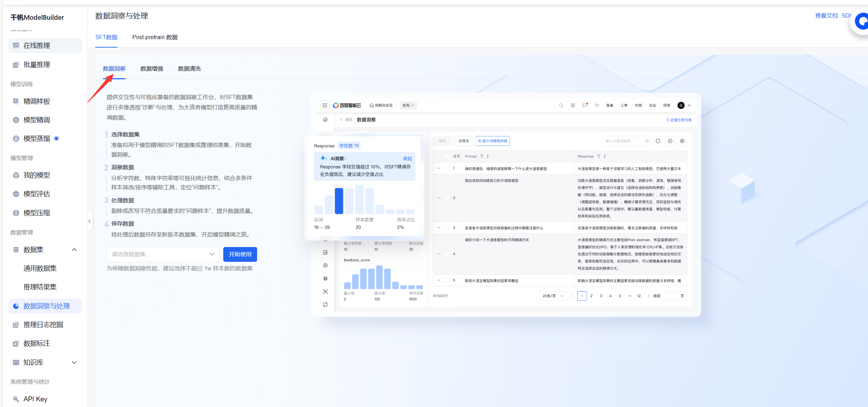Collapse the left sidebar with the arrow handle
The width and height of the screenshot is (868, 407).
(x=90, y=221)
